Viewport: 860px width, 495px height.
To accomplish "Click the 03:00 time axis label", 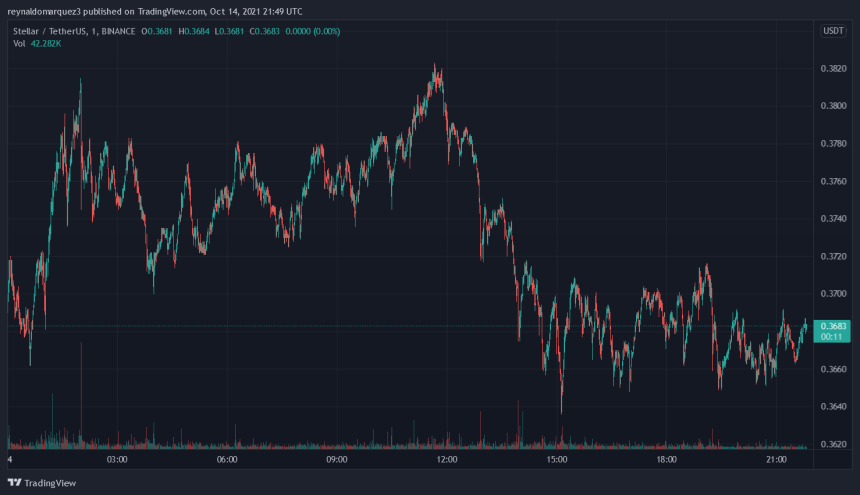I will coord(117,460).
